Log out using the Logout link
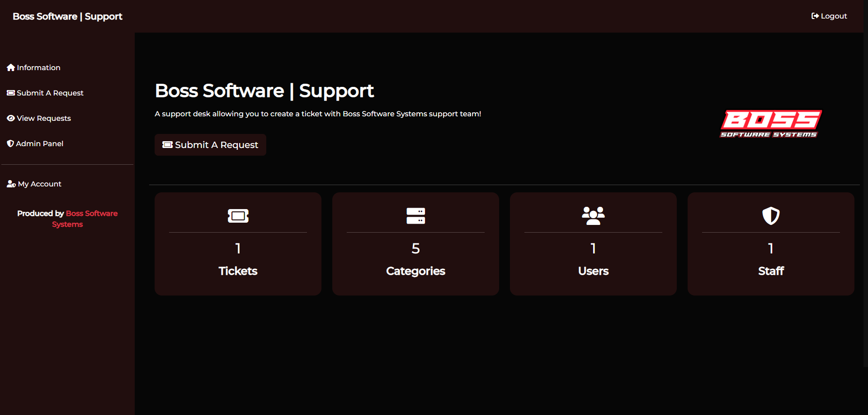868x415 pixels. pyautogui.click(x=829, y=16)
